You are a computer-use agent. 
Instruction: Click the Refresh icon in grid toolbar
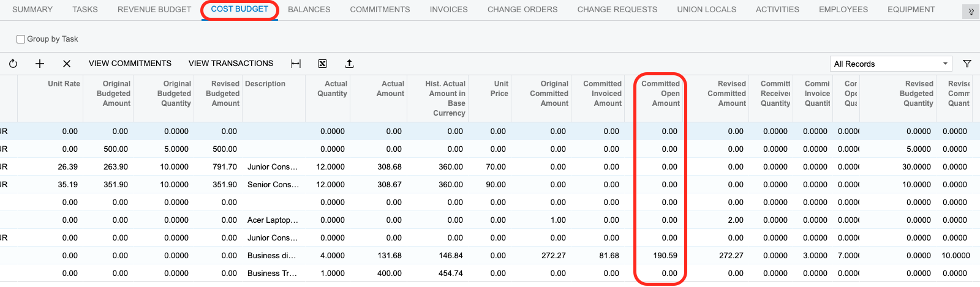(x=13, y=64)
